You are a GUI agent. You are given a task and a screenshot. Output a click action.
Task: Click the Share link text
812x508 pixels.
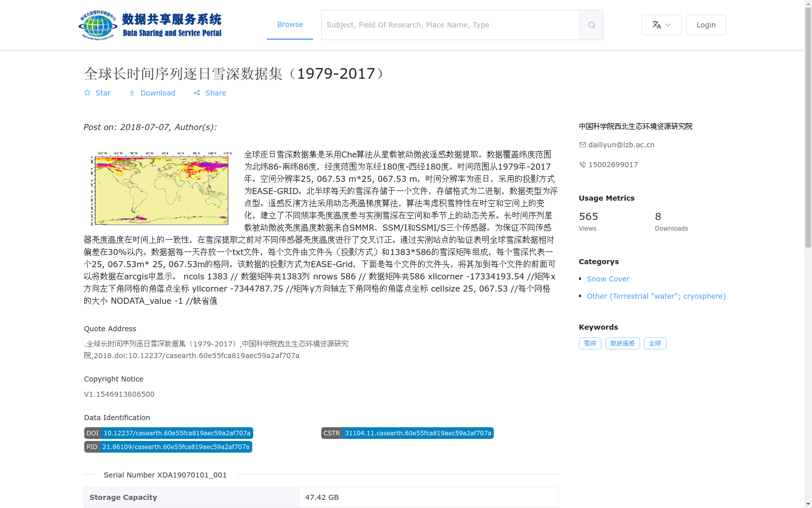[216, 93]
